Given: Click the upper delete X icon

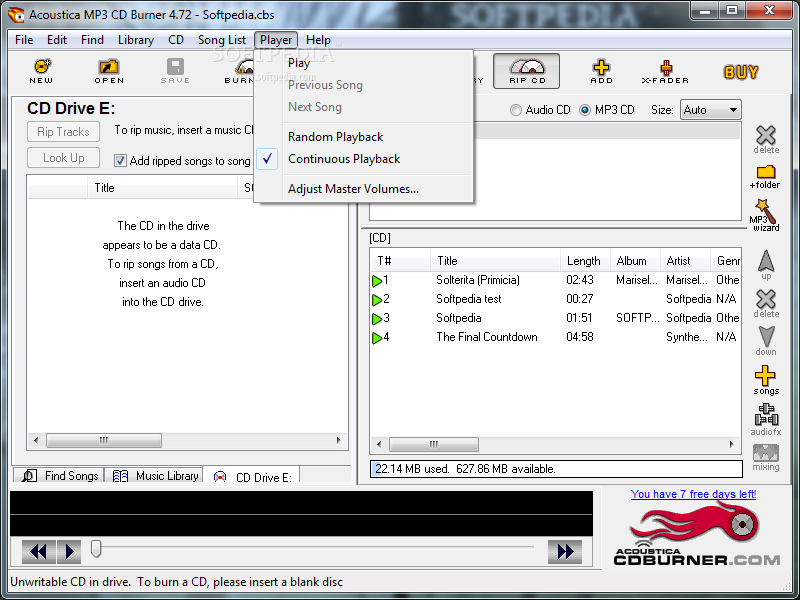Looking at the screenshot, I should [x=766, y=139].
